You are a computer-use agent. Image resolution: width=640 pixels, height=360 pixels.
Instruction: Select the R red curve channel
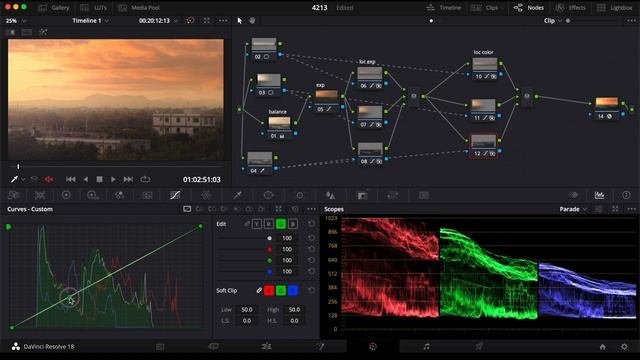pos(269,224)
